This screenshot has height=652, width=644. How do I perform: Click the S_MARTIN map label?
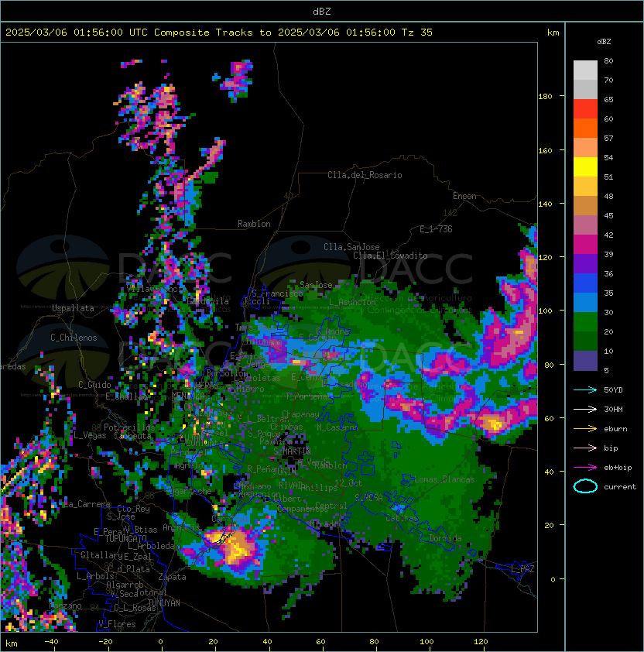point(292,451)
